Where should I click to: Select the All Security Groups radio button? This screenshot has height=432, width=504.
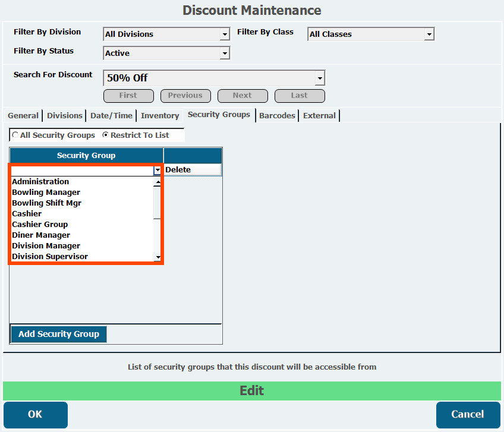(x=15, y=135)
